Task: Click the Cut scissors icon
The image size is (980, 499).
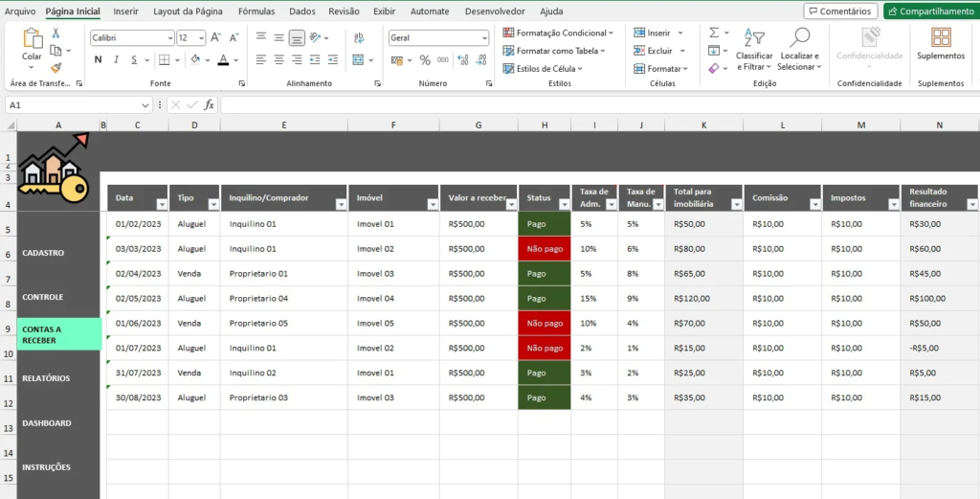Action: tap(56, 33)
